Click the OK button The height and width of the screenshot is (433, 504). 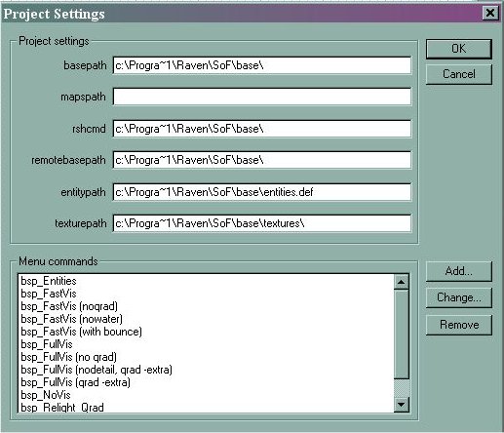[458, 49]
